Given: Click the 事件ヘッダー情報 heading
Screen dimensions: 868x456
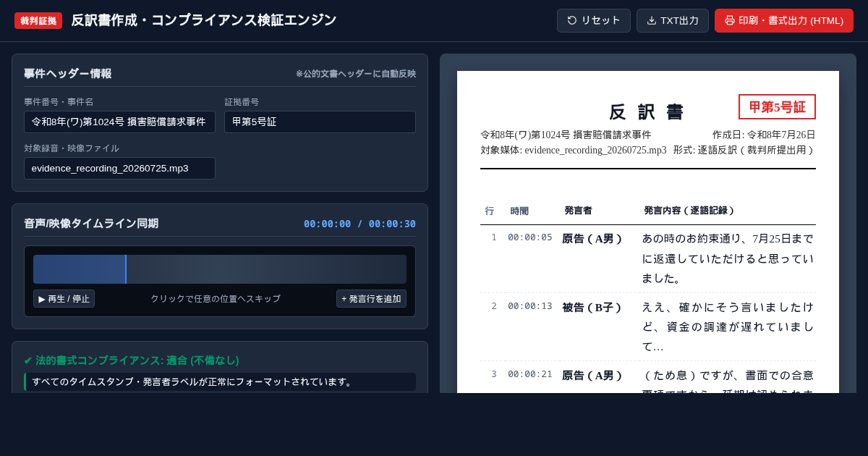Looking at the screenshot, I should click(x=68, y=74).
